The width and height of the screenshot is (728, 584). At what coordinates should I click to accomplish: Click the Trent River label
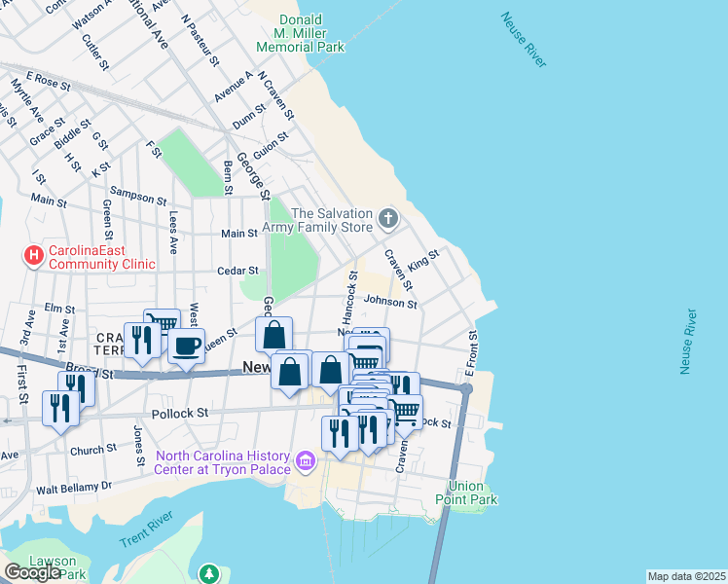[146, 529]
